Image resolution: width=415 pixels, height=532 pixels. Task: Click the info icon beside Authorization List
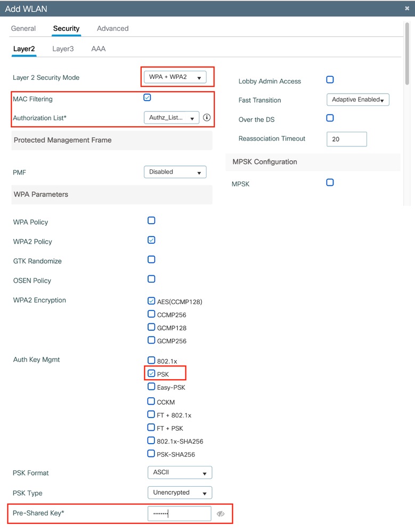[207, 118]
